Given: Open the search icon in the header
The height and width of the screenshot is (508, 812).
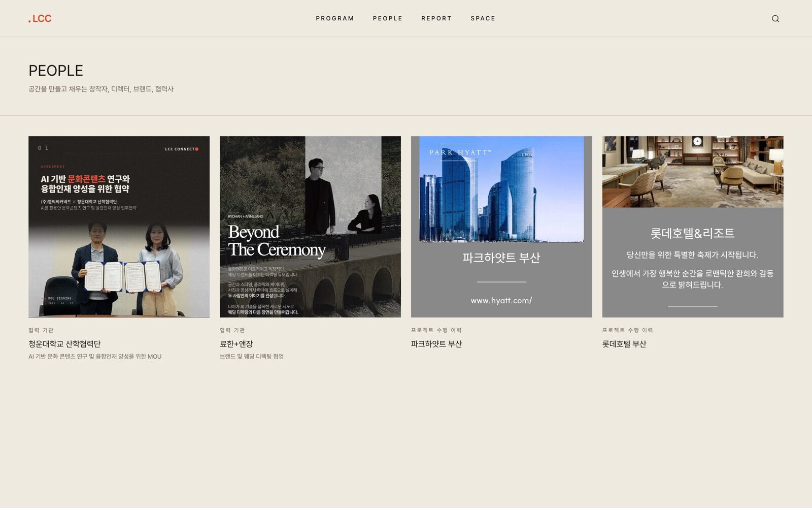Looking at the screenshot, I should (775, 19).
